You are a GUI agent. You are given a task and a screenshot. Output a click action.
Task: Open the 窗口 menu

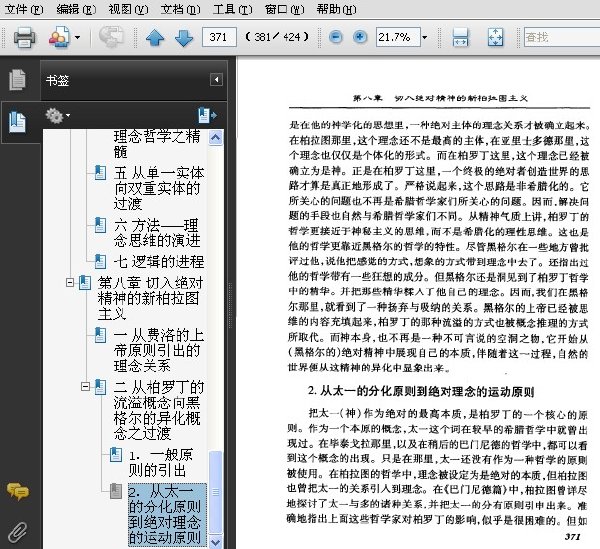pyautogui.click(x=284, y=9)
